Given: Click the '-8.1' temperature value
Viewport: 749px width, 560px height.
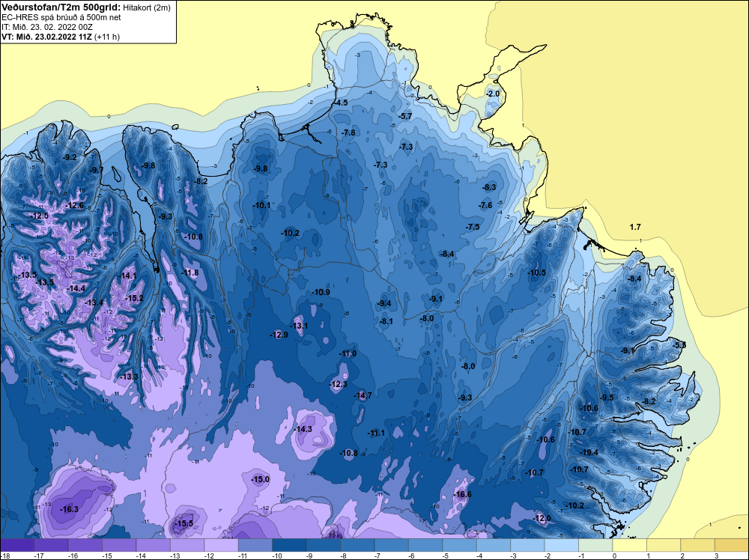Looking at the screenshot, I should [x=386, y=321].
